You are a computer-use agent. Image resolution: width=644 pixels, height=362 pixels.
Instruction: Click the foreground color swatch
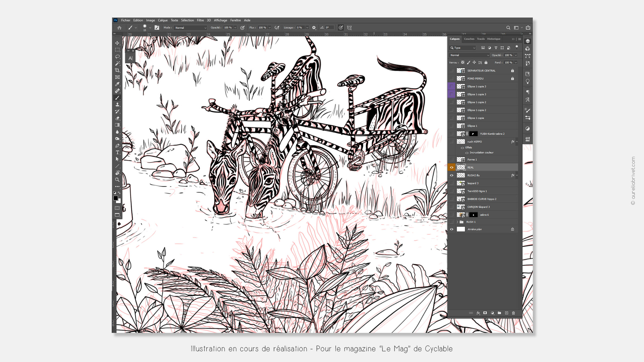115,198
